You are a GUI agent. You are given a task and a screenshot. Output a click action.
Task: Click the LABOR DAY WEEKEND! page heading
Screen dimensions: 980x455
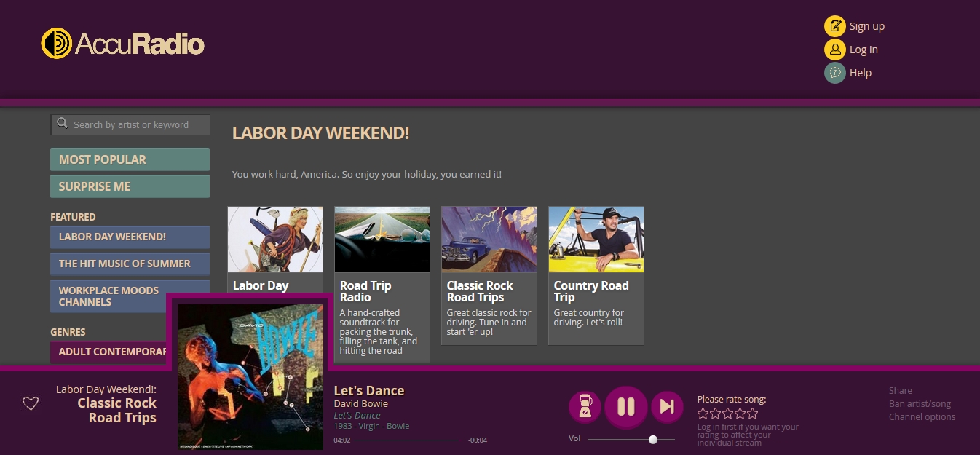pos(321,133)
